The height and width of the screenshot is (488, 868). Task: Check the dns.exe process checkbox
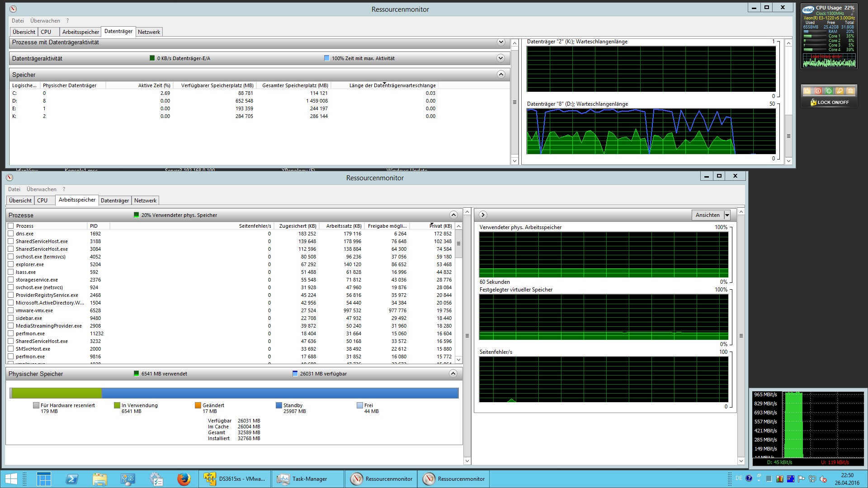tap(10, 234)
